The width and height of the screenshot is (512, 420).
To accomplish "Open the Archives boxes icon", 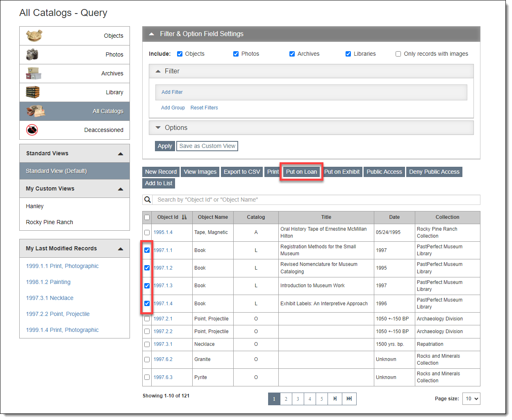I will [34, 73].
